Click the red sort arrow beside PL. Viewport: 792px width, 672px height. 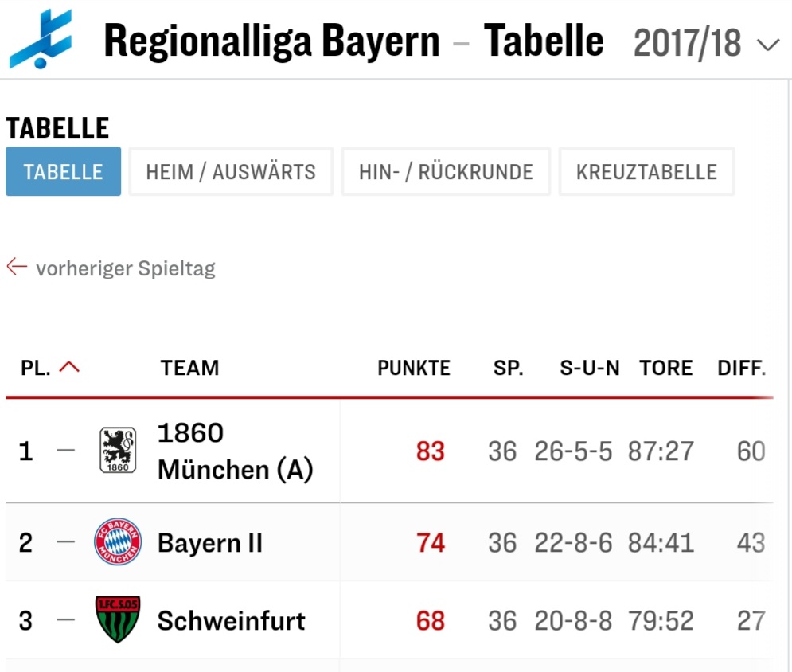coord(69,367)
